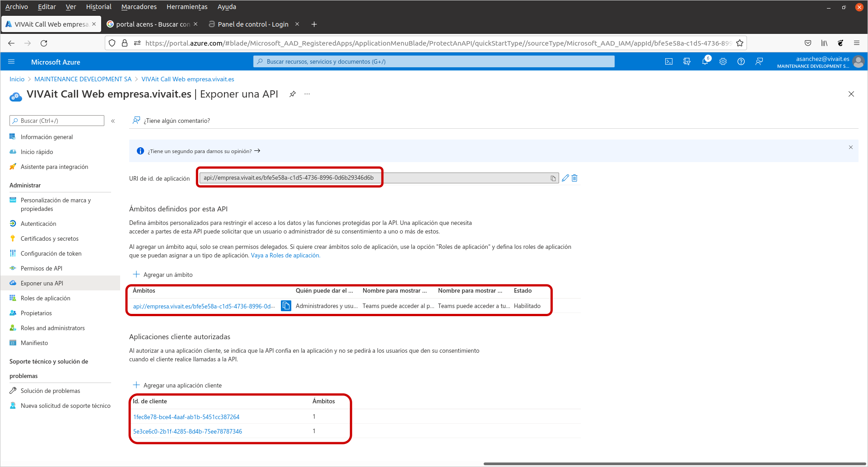
Task: Open the Firefox application menu
Action: point(857,43)
